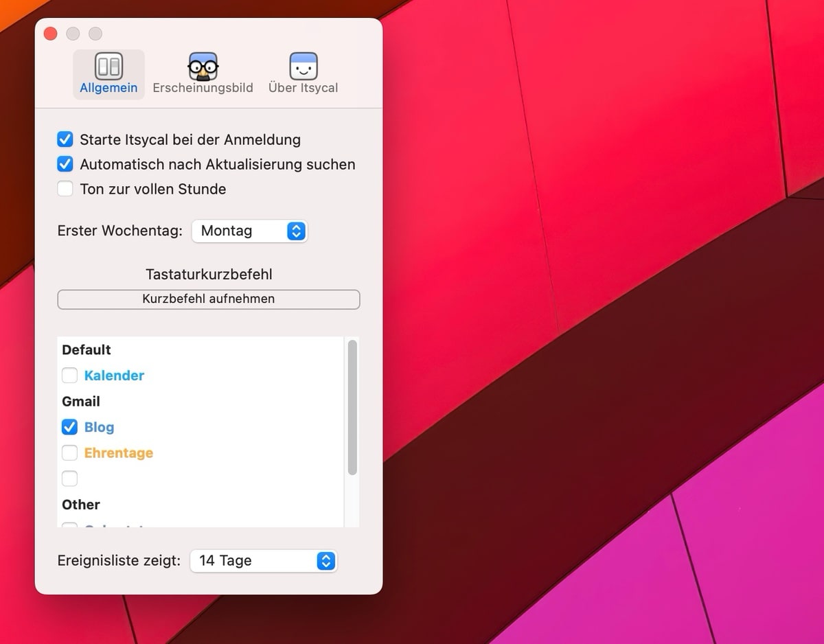The image size is (824, 644).
Task: Enable the Ehrentage calendar checkbox
Action: coord(70,453)
